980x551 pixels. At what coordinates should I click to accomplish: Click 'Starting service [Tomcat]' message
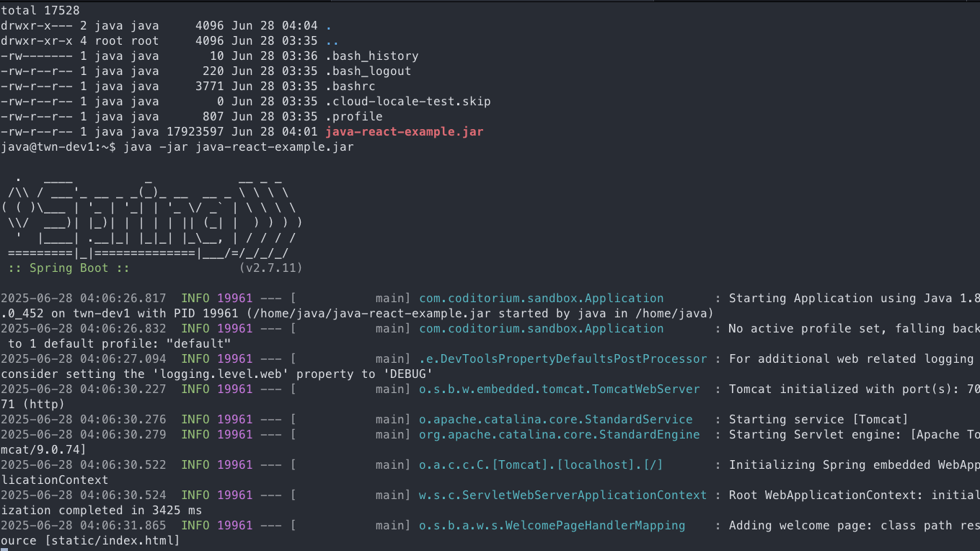819,419
